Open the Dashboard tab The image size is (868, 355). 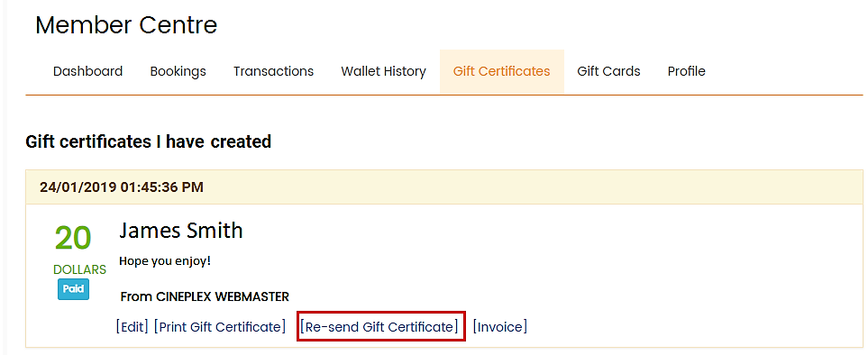tap(87, 71)
